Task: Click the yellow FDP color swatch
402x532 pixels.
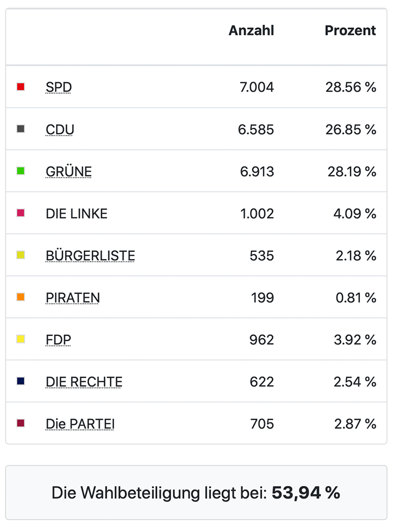Action: point(21,339)
